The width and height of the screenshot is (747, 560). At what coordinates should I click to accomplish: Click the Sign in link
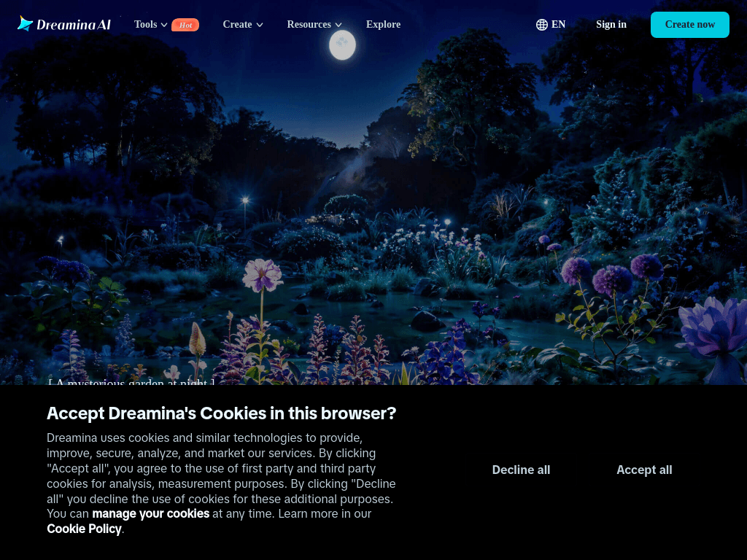click(x=611, y=24)
